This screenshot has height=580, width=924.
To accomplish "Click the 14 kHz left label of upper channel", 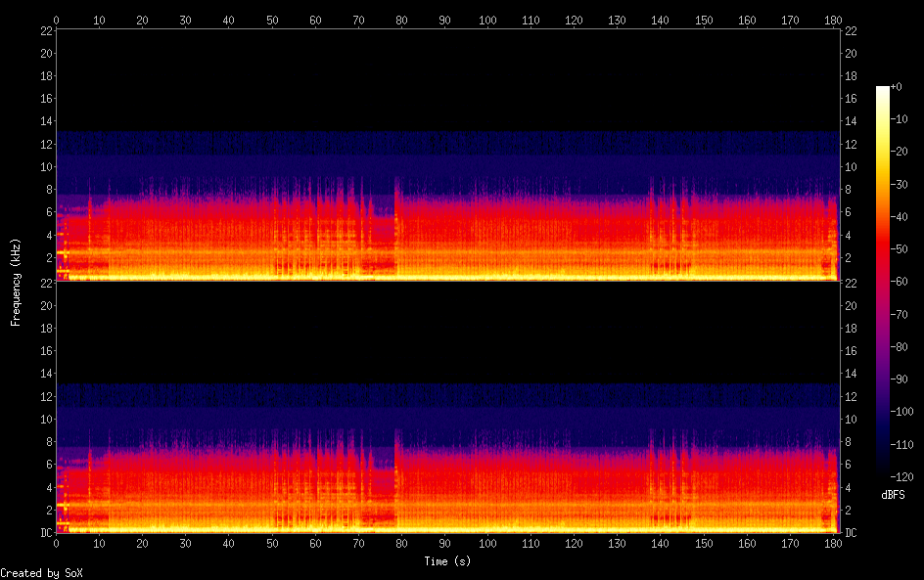I will pyautogui.click(x=45, y=121).
